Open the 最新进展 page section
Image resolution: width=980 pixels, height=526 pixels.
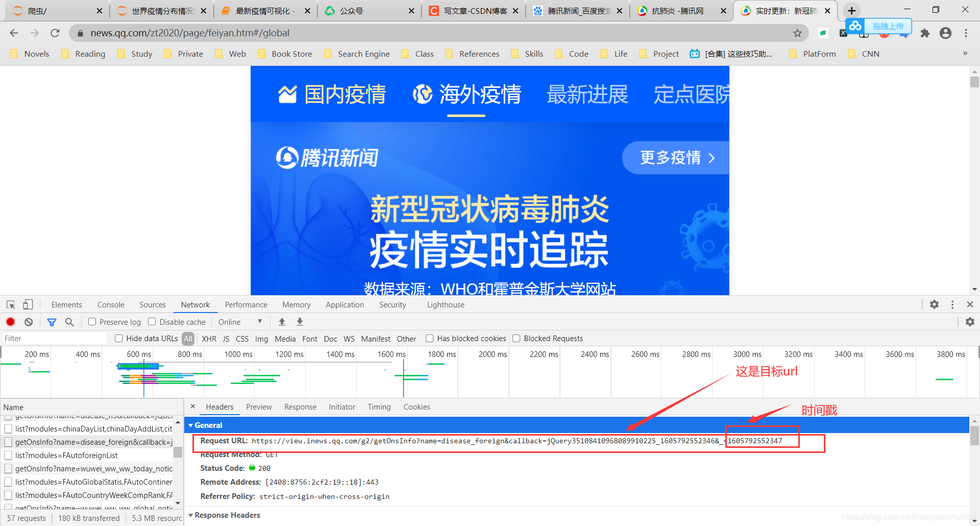[587, 94]
